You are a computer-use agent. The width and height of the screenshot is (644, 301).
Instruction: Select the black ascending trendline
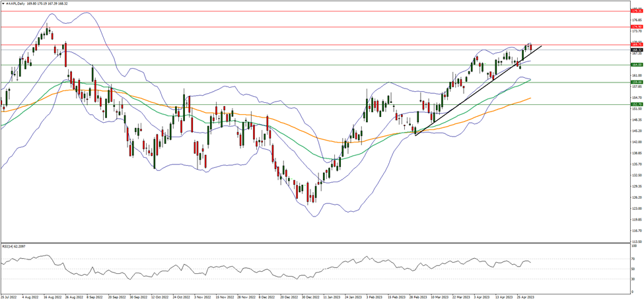[x=462, y=100]
